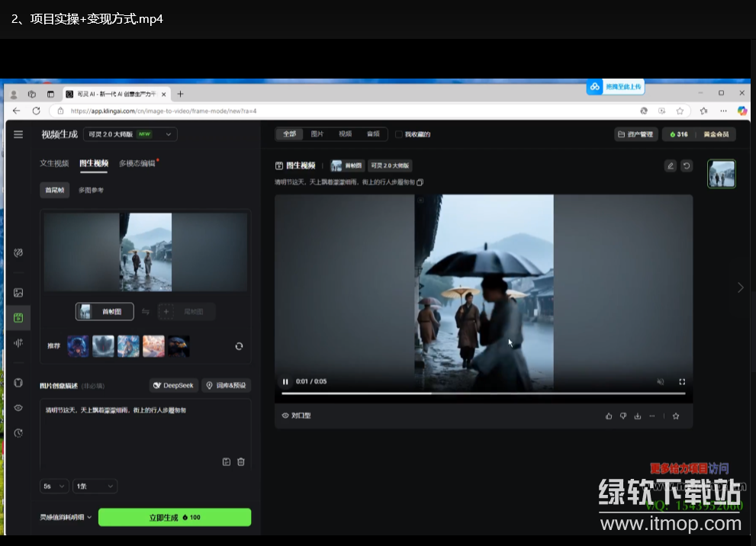Unmute the video using the speaker icon
The height and width of the screenshot is (546, 756).
[x=661, y=381]
